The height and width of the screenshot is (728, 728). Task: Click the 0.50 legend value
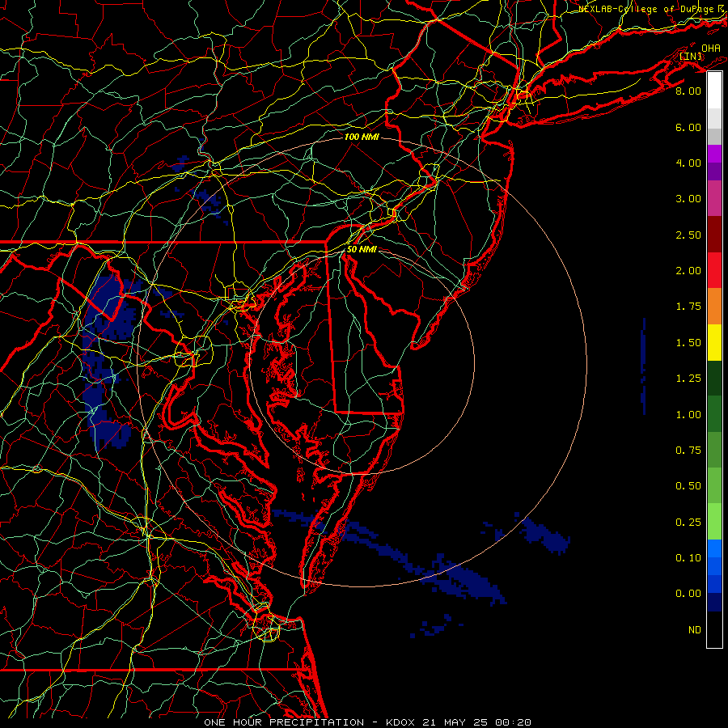pyautogui.click(x=688, y=486)
